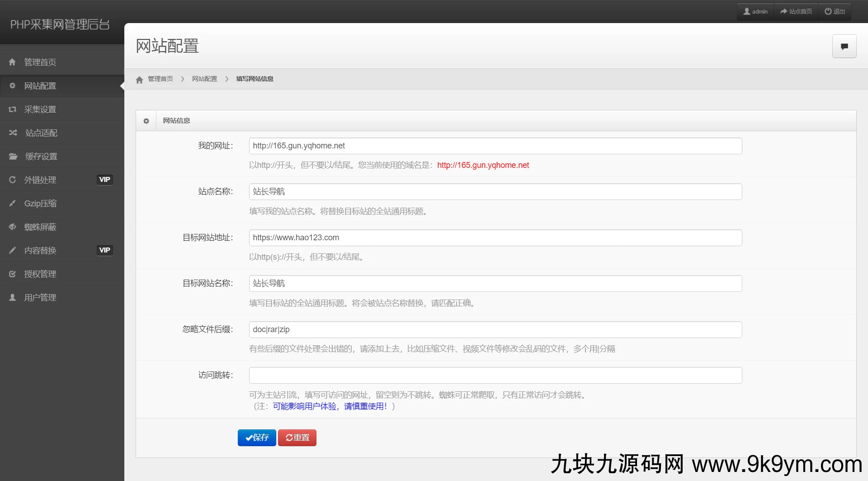Click the chat bubble icon button
868x481 pixels.
point(844,46)
